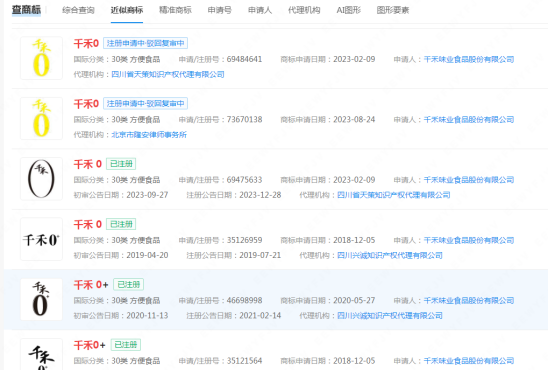549x370 pixels.
Task: Click 初审公告日期 2020-11-13
Action: (x=147, y=315)
